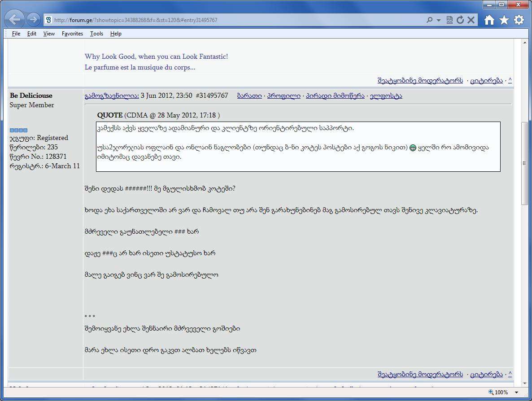Viewport: 532px width, 401px height.
Task: Click 'ციტირება' link above Be Deliciouse post
Action: 486,80
